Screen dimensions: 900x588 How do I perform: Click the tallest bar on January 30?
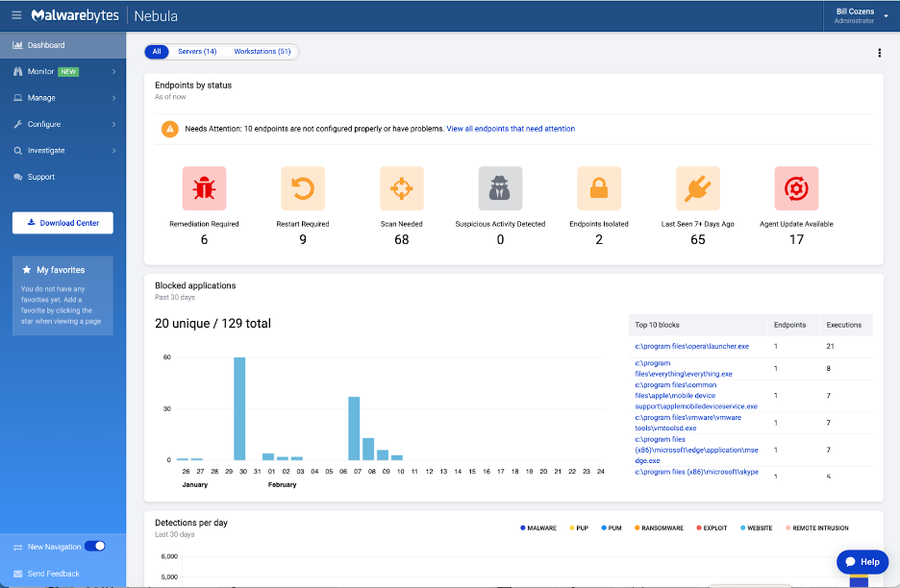pyautogui.click(x=239, y=408)
